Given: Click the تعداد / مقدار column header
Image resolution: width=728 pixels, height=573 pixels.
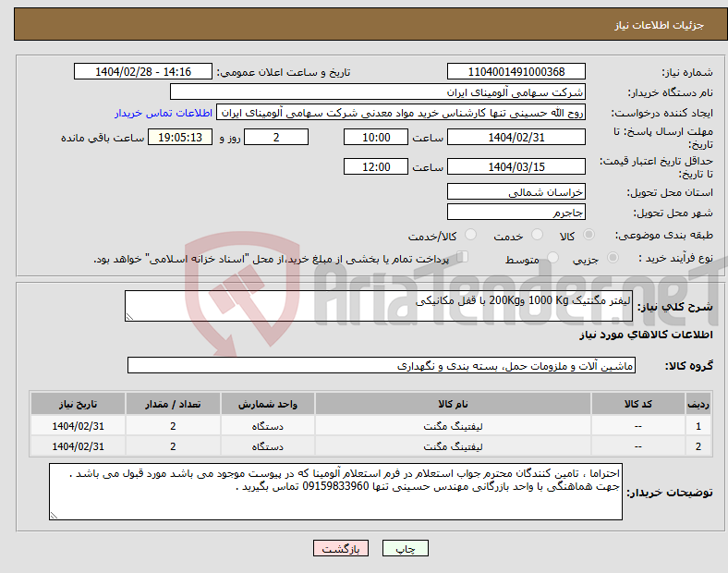Looking at the screenshot, I should coord(173,404).
